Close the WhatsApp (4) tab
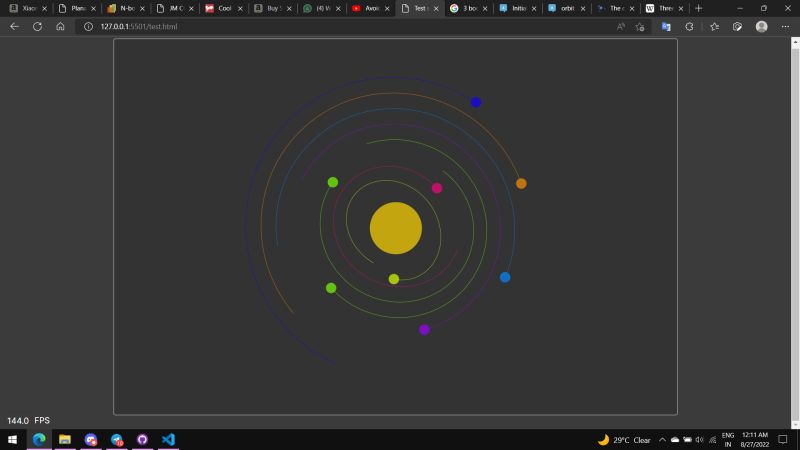800x450 pixels. [338, 8]
